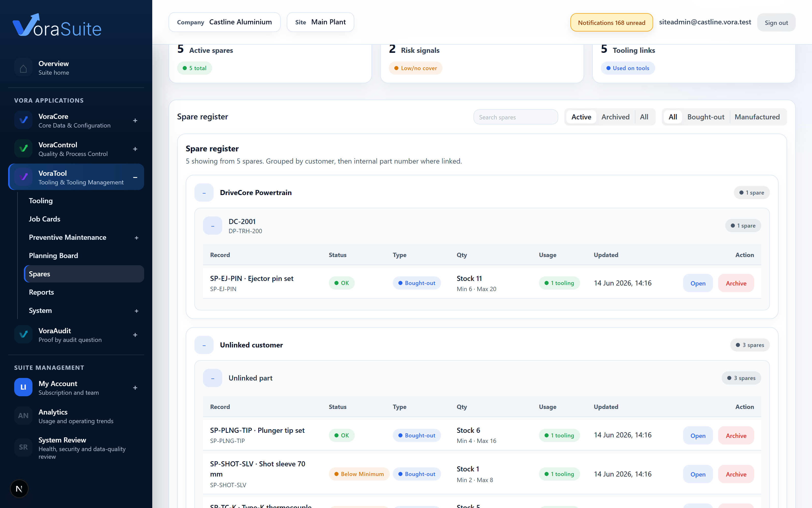Open System Review page
812x508 pixels.
(76, 448)
